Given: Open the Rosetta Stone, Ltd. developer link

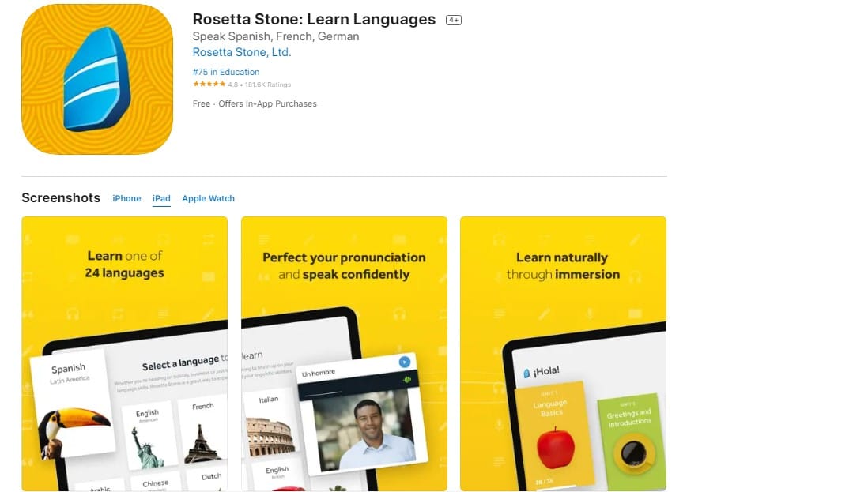Looking at the screenshot, I should click(x=242, y=52).
